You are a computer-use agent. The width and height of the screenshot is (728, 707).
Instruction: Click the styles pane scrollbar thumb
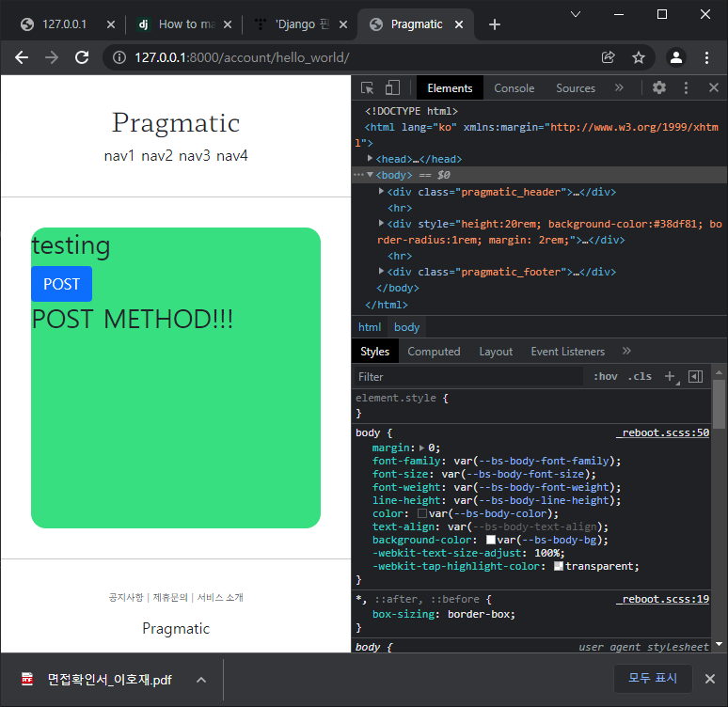[x=720, y=403]
